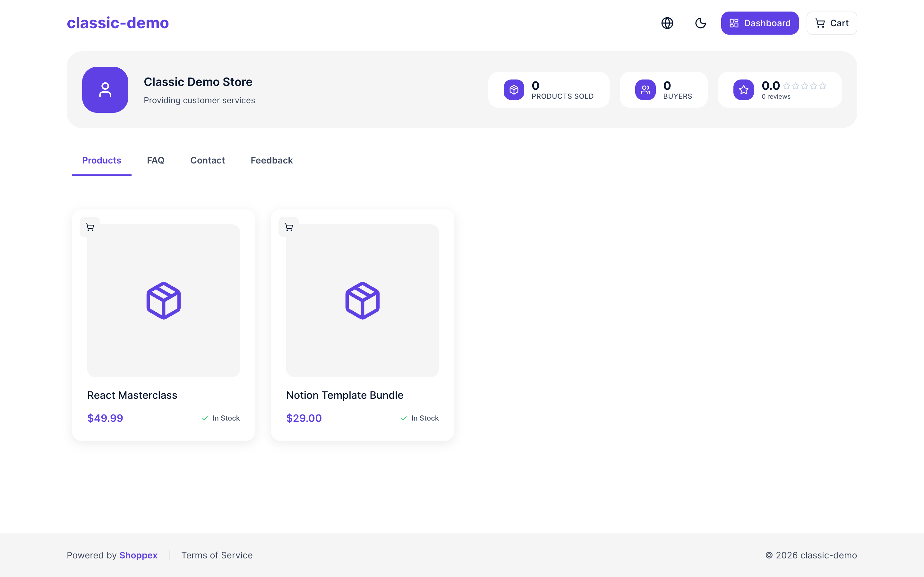The width and height of the screenshot is (924, 577).
Task: Open Terms of Service
Action: click(x=217, y=555)
